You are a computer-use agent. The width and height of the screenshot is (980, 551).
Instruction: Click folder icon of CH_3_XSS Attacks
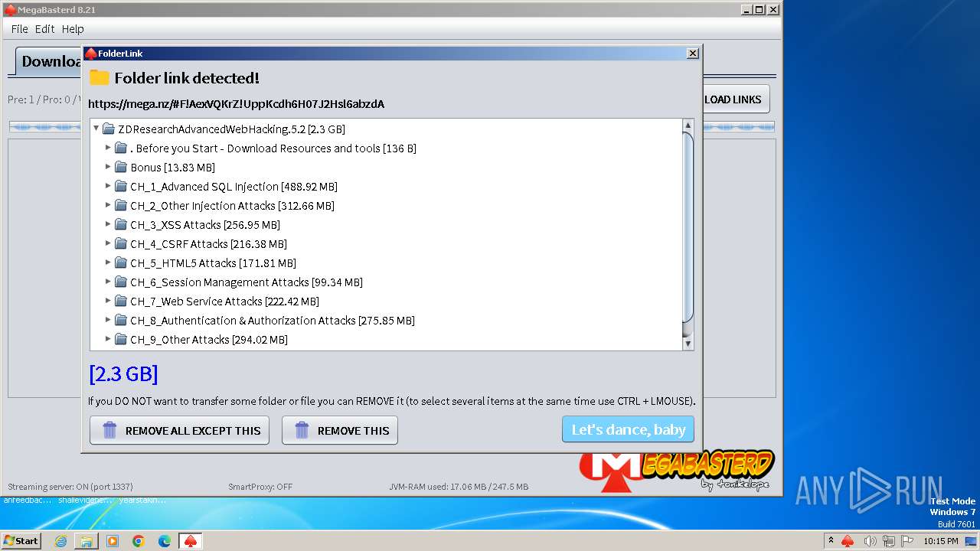coord(121,224)
